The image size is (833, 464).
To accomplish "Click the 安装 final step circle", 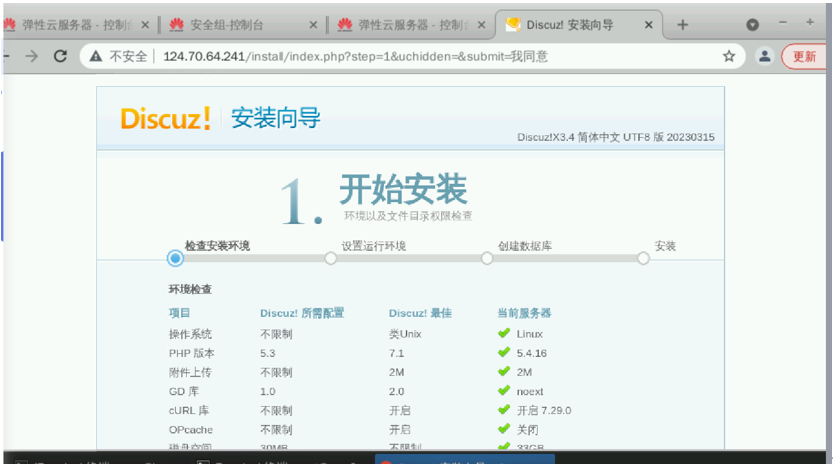I will point(643,258).
